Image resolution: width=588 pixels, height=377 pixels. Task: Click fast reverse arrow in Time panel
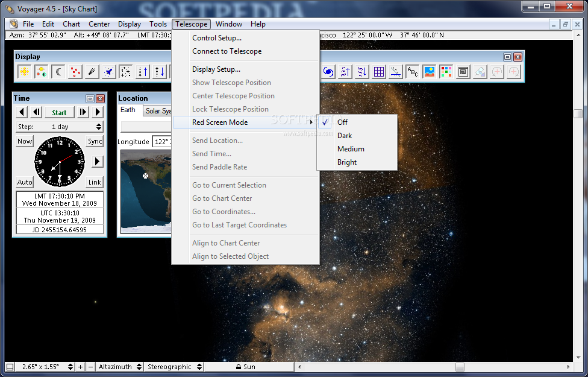(x=22, y=112)
